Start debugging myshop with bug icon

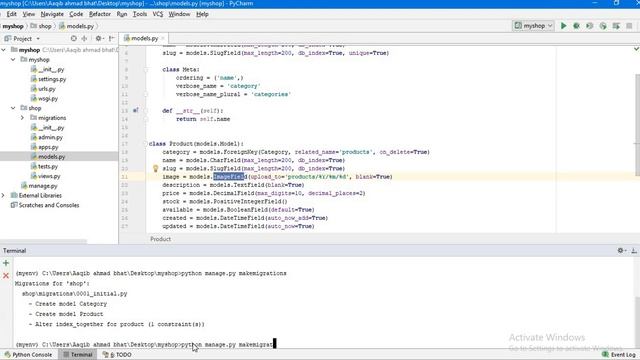(576, 26)
